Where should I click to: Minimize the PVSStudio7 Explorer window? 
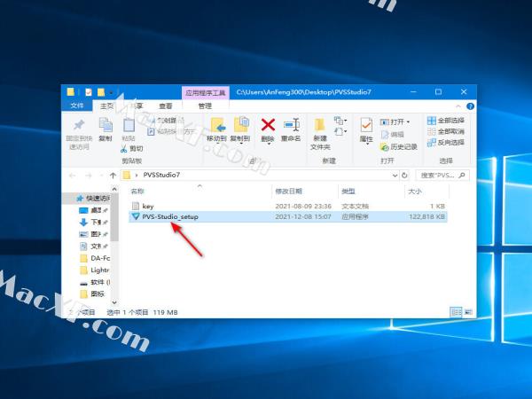413,92
